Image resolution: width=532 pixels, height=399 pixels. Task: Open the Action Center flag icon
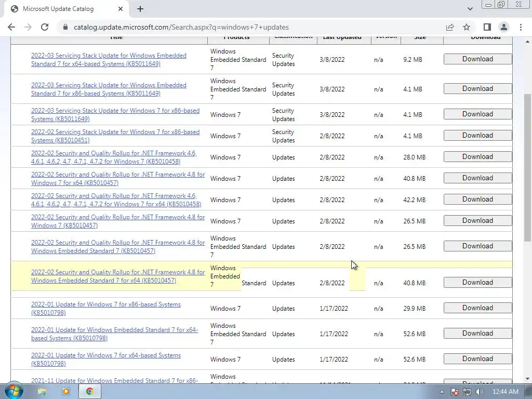(x=455, y=392)
